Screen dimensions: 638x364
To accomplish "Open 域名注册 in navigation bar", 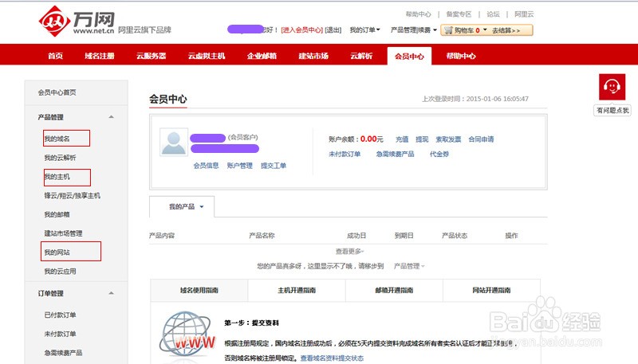I will click(x=99, y=56).
